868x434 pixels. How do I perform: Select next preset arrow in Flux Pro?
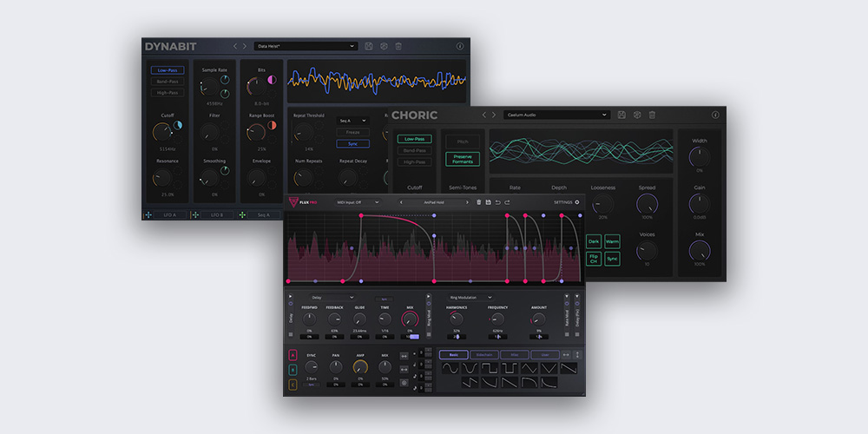pyautogui.click(x=467, y=202)
